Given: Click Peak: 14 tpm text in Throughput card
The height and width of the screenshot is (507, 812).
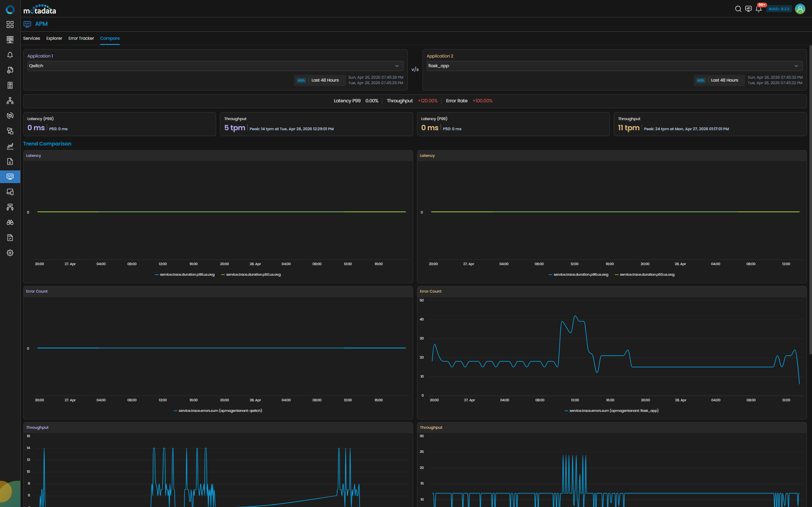Looking at the screenshot, I should click(x=291, y=129).
